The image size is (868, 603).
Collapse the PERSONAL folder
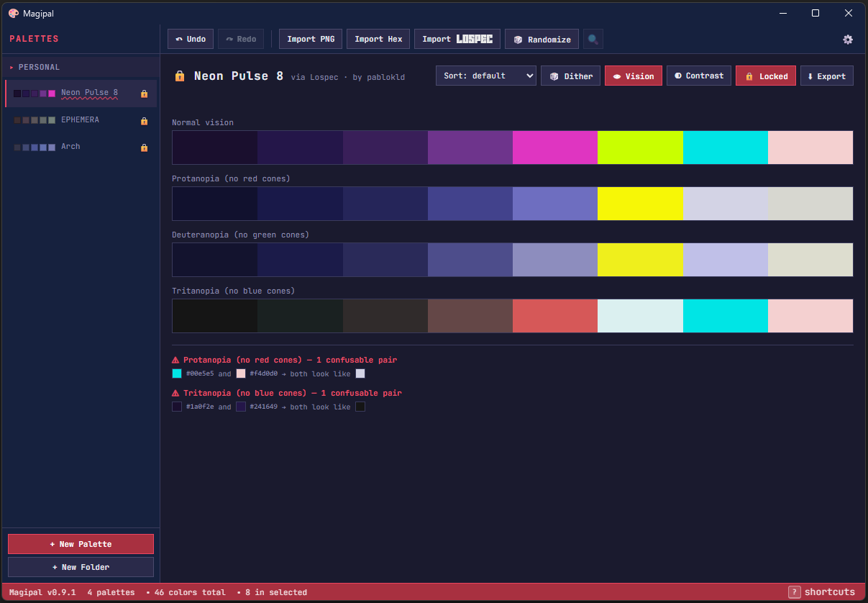81,67
